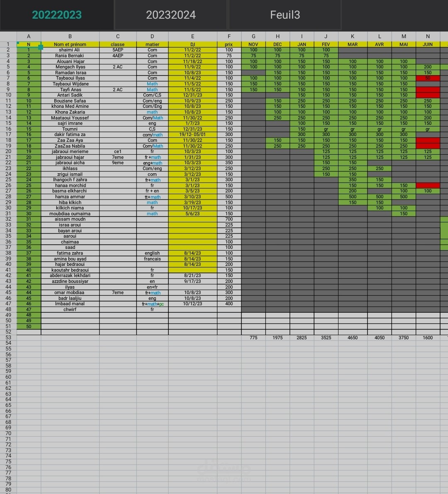Click red JUIN cell of Taybaoui Ilyas
The height and width of the screenshot is (494, 448).
[428, 78]
